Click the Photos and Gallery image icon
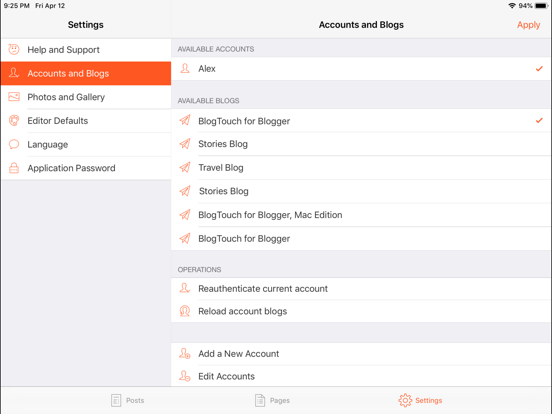The height and width of the screenshot is (414, 552). point(14,97)
